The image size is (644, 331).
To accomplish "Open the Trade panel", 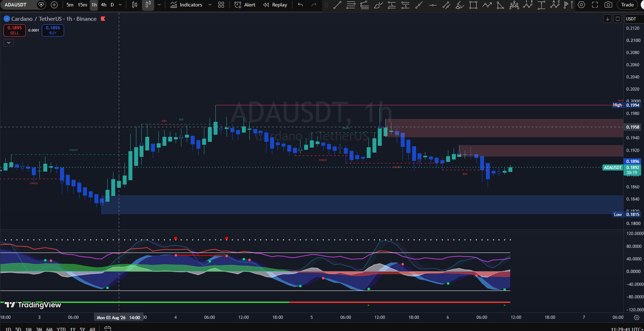I will pos(628,5).
